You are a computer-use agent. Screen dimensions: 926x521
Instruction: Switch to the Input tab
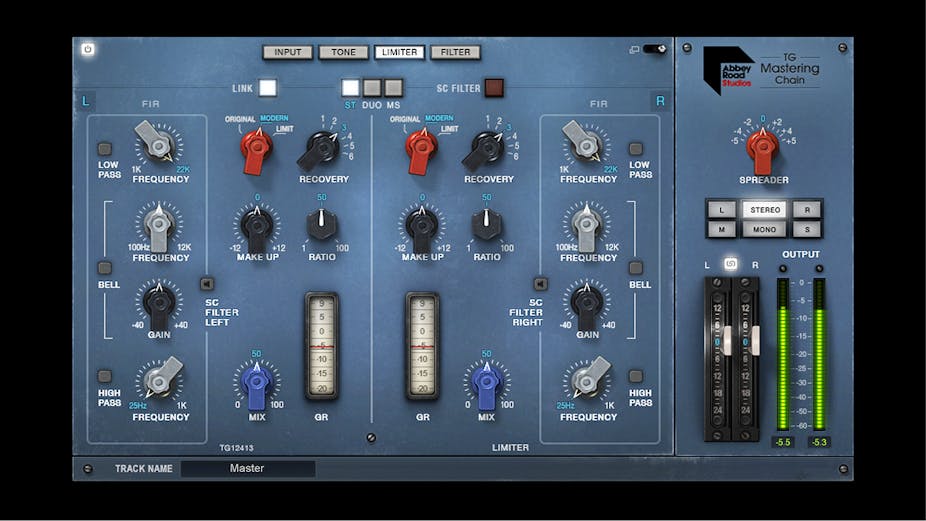click(x=288, y=52)
